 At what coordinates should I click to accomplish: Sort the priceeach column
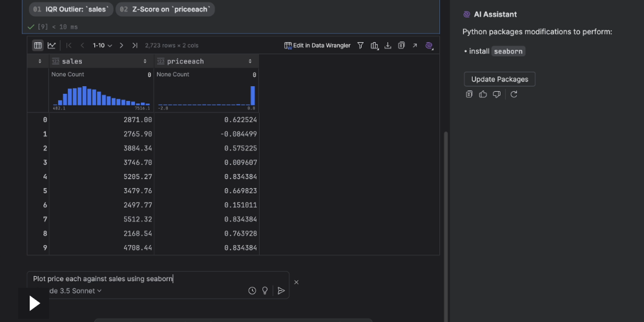pos(250,61)
